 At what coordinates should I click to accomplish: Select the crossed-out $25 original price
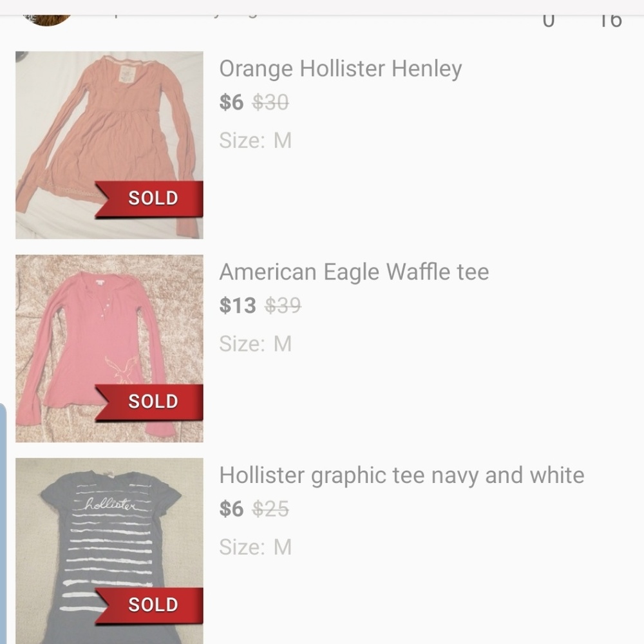pyautogui.click(x=270, y=509)
